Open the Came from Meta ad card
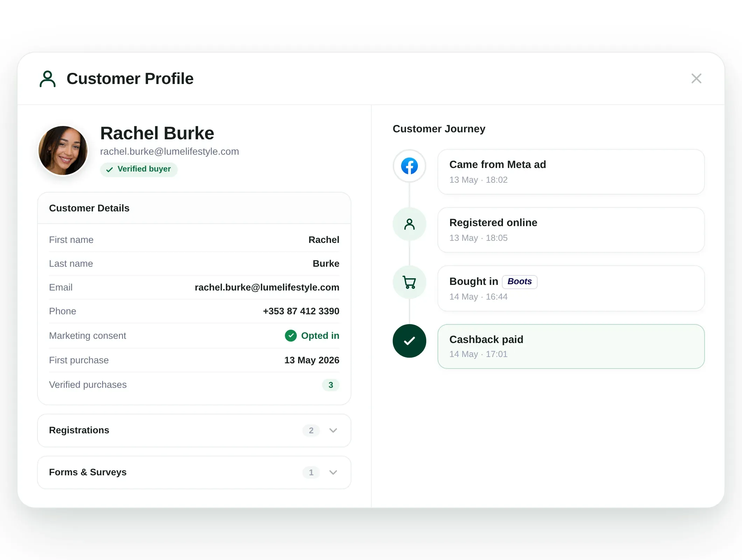The image size is (742, 560). click(x=571, y=172)
